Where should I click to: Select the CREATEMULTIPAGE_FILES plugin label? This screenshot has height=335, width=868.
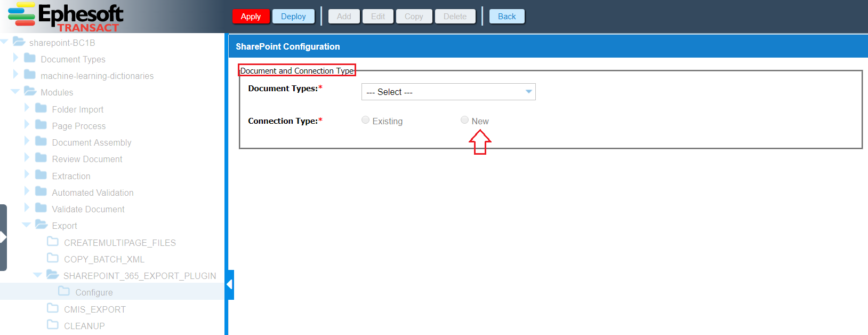(x=120, y=243)
